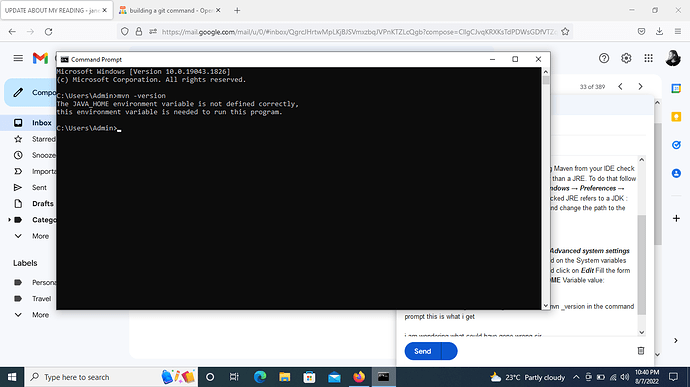Open Microsoft Edge from the taskbar
Image resolution: width=690 pixels, height=387 pixels.
(260, 377)
